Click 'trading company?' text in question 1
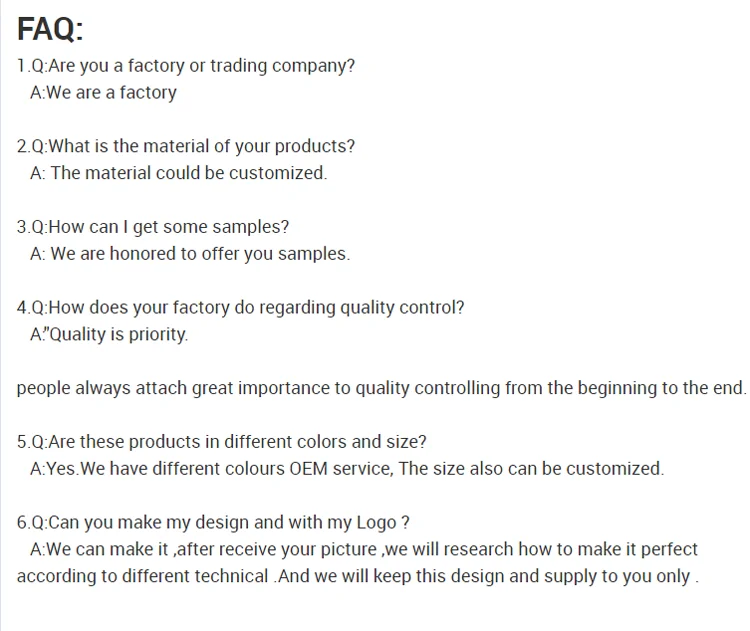Image resolution: width=750 pixels, height=631 pixels. 283,66
